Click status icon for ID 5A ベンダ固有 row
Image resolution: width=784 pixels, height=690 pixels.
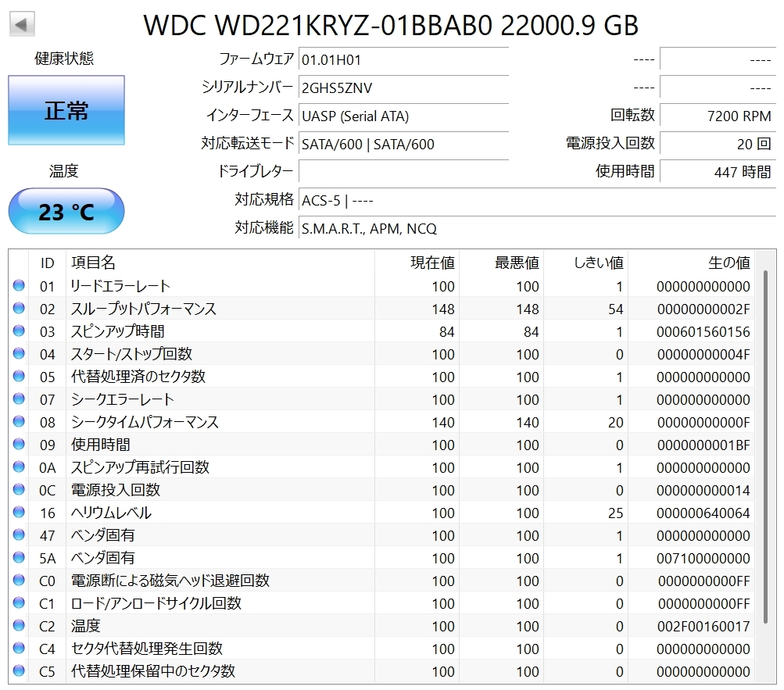pos(19,557)
